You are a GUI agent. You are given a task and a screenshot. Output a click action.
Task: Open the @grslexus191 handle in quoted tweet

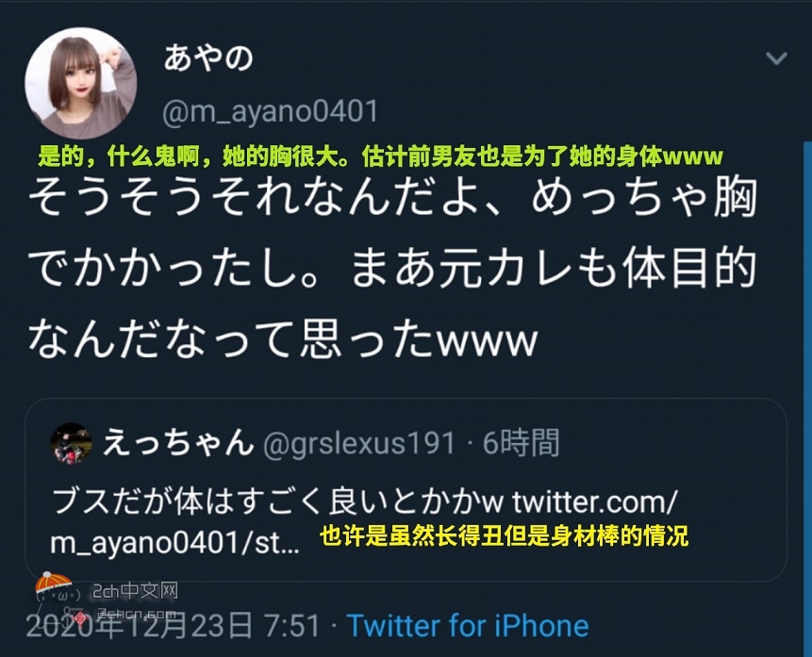[x=359, y=444]
